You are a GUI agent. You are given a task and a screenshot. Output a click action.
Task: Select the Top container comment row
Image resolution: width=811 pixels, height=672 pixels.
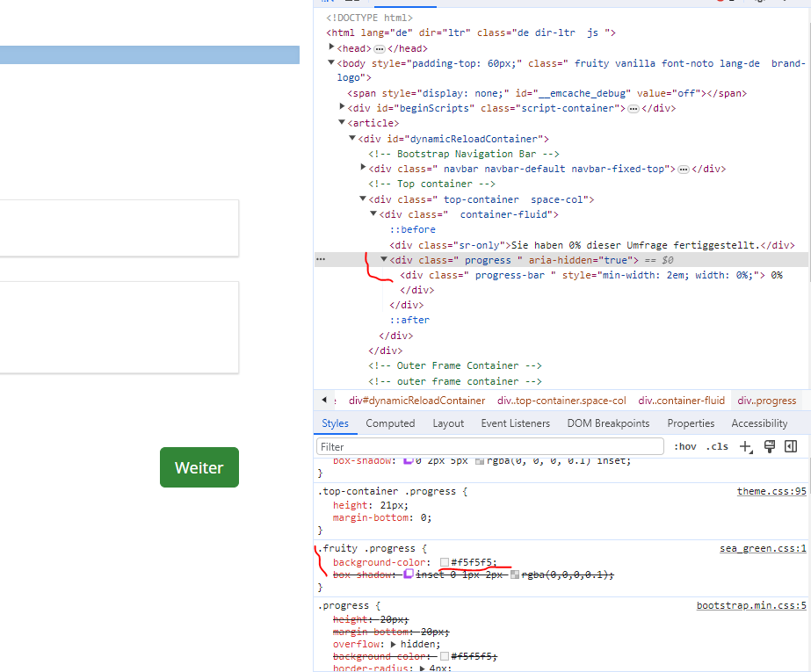click(x=432, y=184)
